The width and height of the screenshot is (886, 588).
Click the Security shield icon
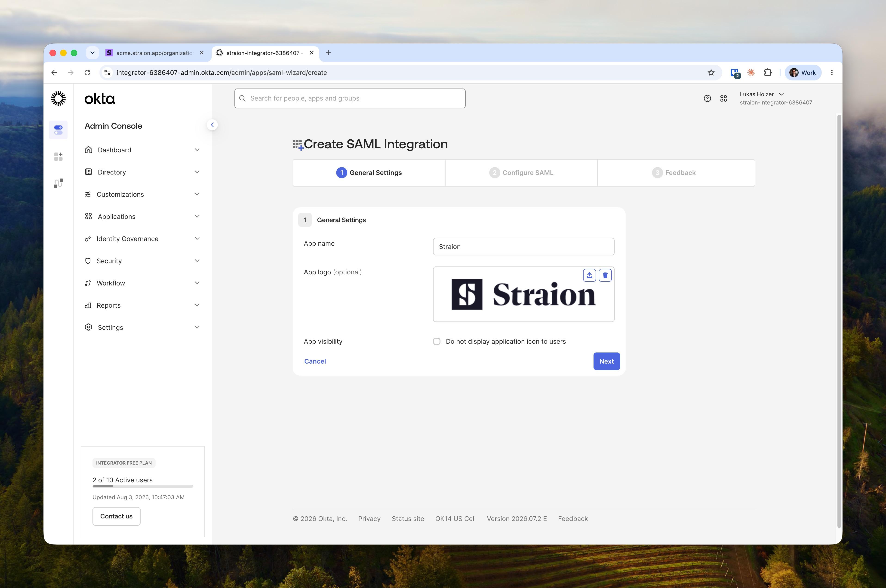point(88,261)
